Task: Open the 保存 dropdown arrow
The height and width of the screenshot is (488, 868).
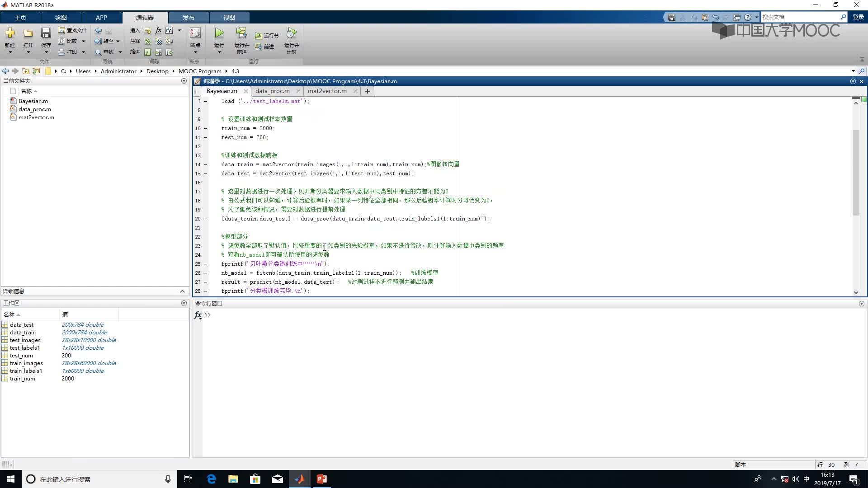Action: (46, 52)
